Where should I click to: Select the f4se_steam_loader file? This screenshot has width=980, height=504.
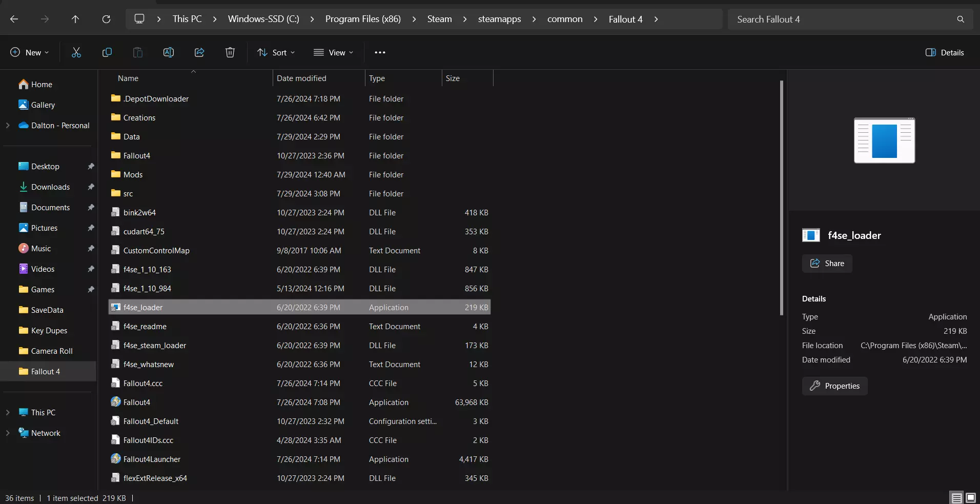(x=299, y=345)
